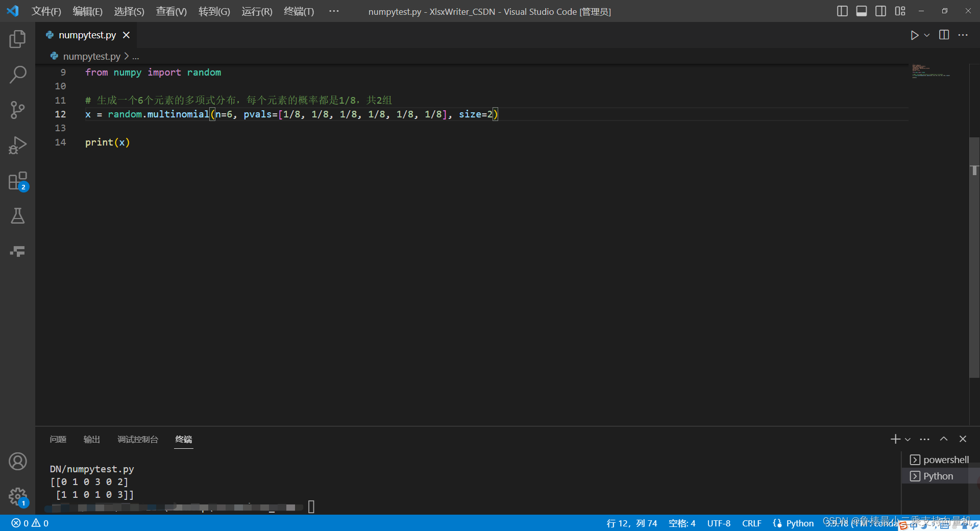The height and width of the screenshot is (531, 980).
Task: Click the 'from numpy import random' line
Action: (x=153, y=73)
